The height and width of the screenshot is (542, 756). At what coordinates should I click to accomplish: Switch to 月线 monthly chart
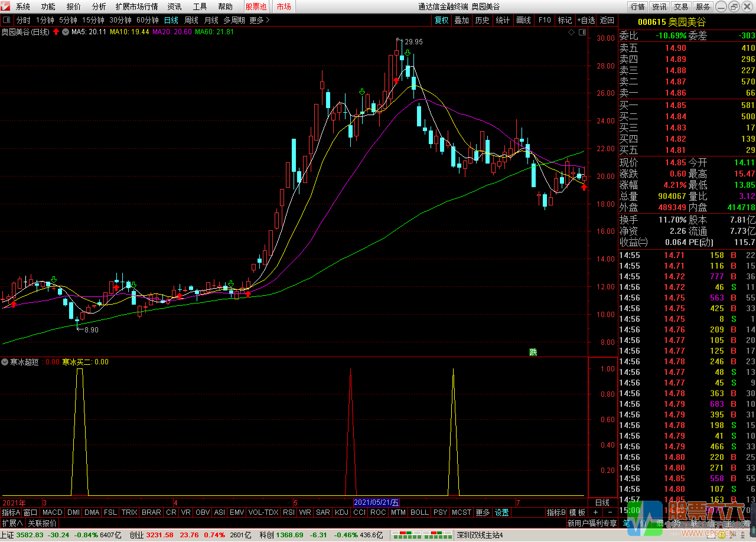[x=211, y=20]
